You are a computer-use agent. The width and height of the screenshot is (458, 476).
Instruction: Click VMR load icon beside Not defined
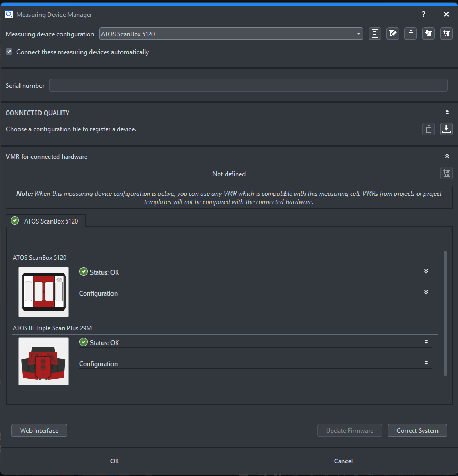[x=446, y=174]
